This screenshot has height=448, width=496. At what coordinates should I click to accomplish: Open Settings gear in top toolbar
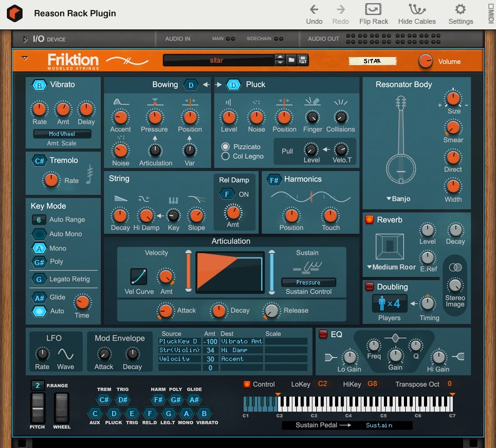pyautogui.click(x=460, y=9)
